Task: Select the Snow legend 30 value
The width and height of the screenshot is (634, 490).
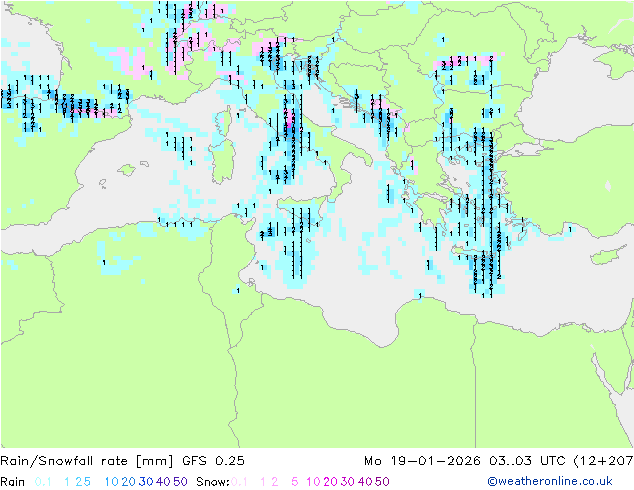Action: [x=348, y=482]
